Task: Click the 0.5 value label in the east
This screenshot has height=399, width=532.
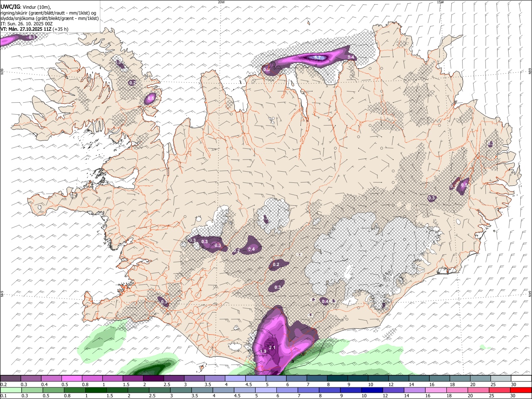Action: [x=464, y=185]
